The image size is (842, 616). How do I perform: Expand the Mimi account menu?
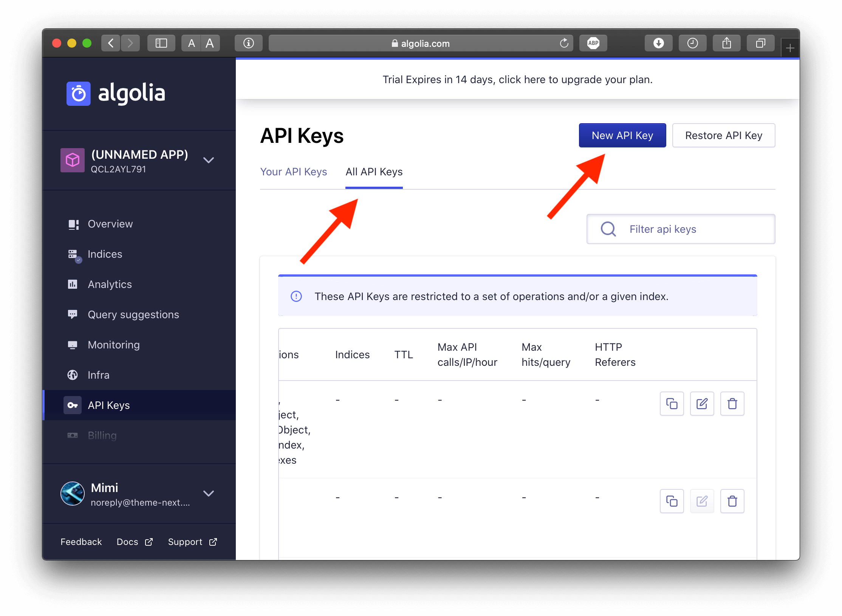(209, 494)
